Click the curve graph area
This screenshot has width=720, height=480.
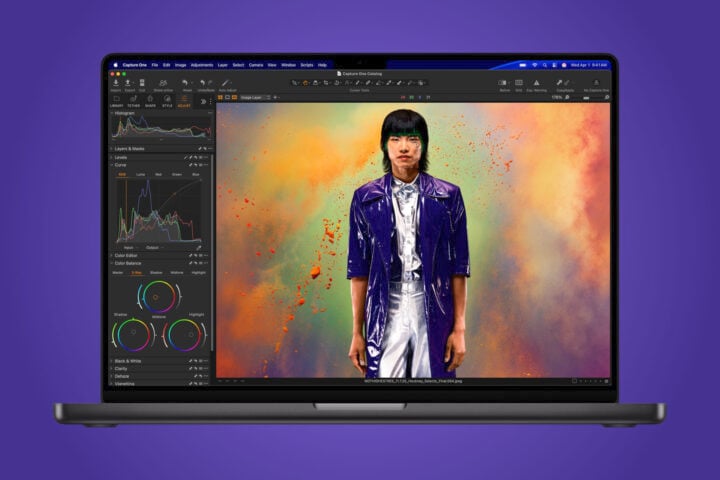tap(159, 210)
